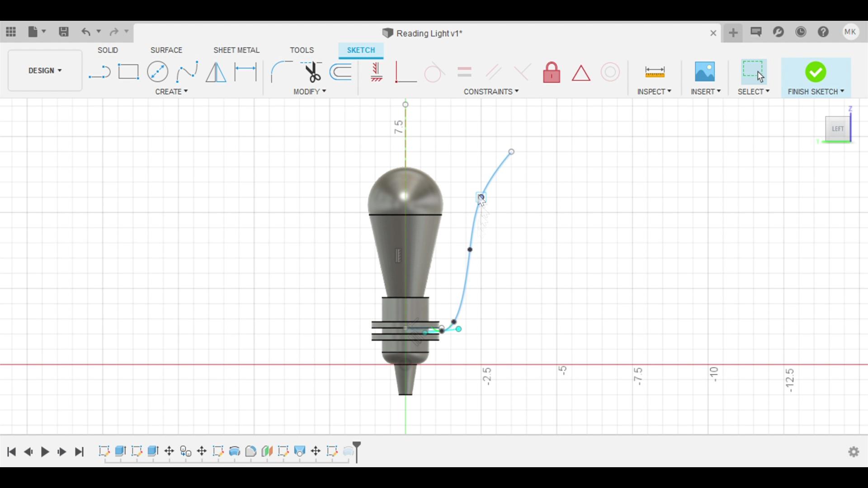
Task: Apply the Fix/Unfix lock constraint
Action: point(552,72)
